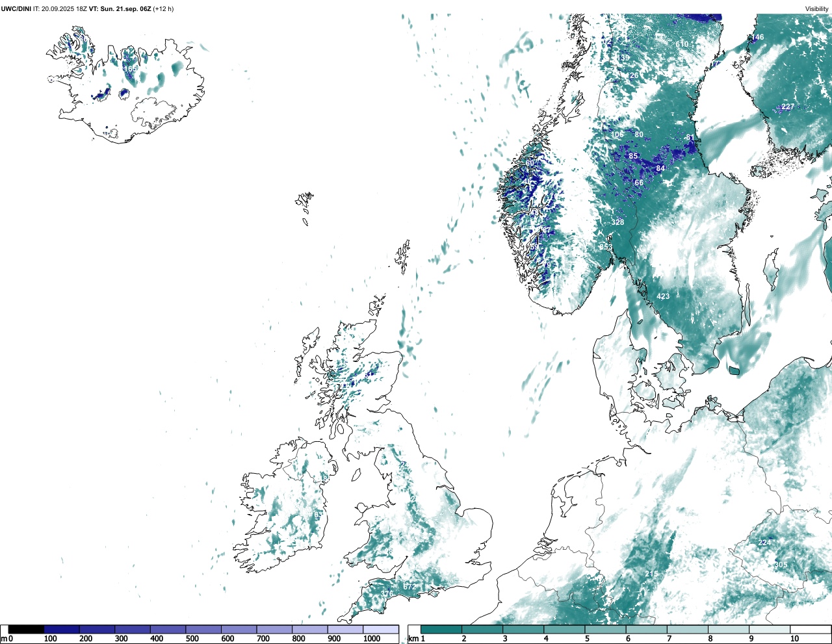Click the 3–4 km teal legend swatch

523,629
